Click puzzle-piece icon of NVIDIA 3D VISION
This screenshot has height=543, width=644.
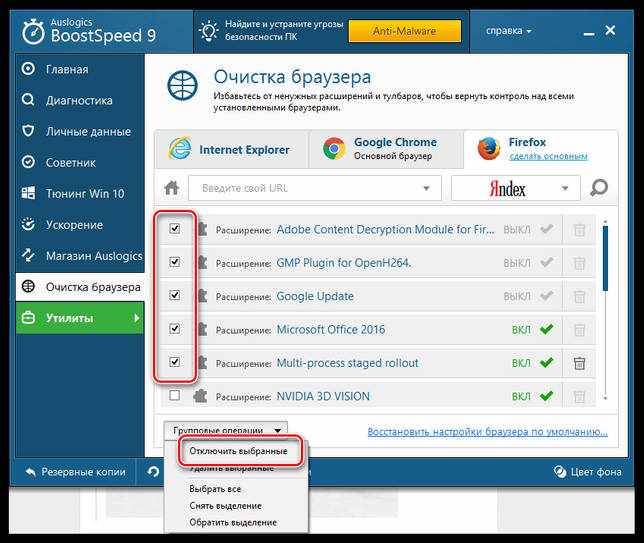(200, 396)
